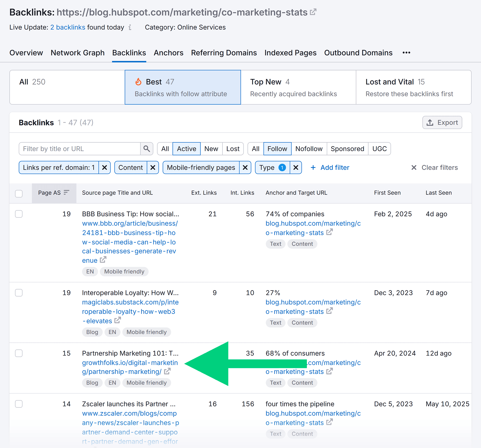
Task: Select the Active status toggle
Action: [186, 149]
